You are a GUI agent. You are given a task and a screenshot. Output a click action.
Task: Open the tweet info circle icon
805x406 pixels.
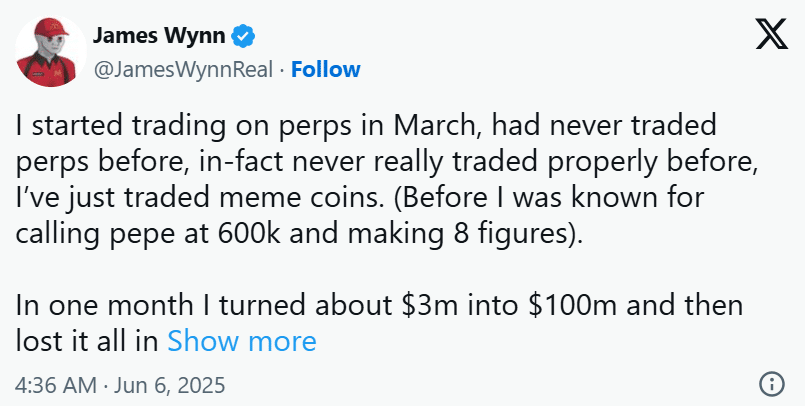click(x=770, y=384)
